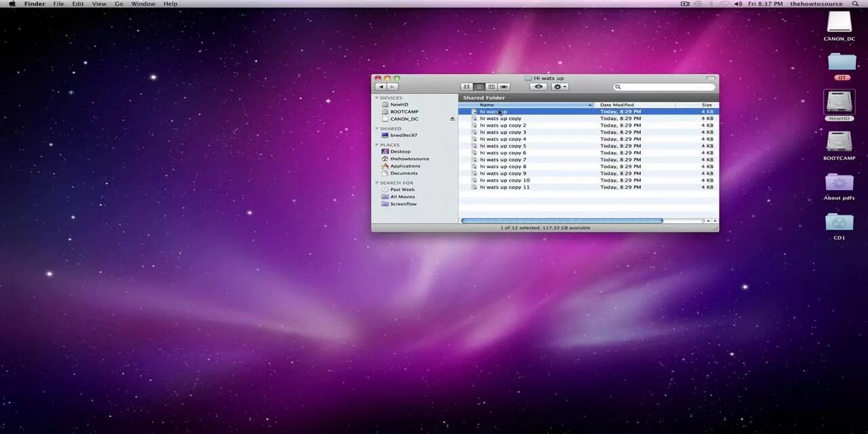The image size is (868, 434).
Task: Eject the CANON_DC device
Action: tap(453, 119)
